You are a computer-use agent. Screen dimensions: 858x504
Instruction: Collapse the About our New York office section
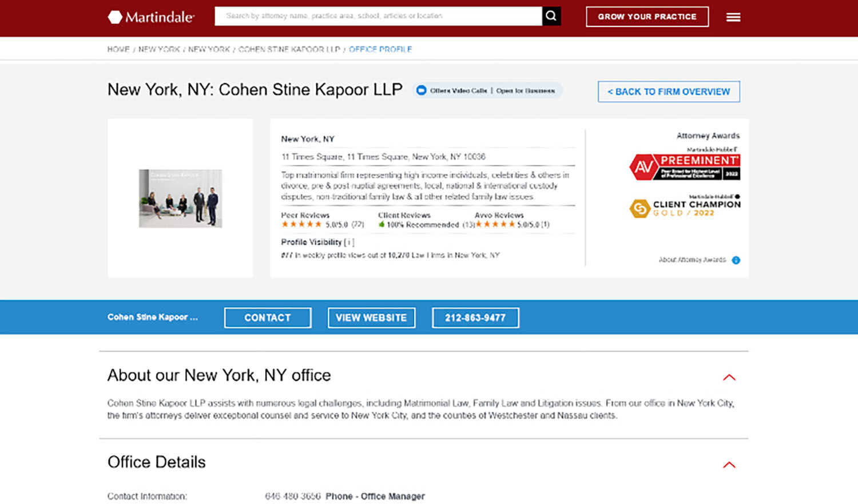pyautogui.click(x=729, y=378)
